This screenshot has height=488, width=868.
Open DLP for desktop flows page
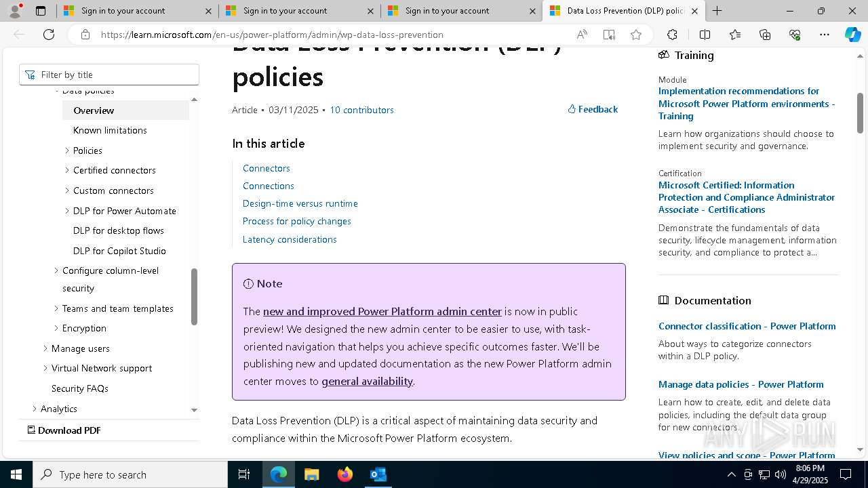coord(119,230)
